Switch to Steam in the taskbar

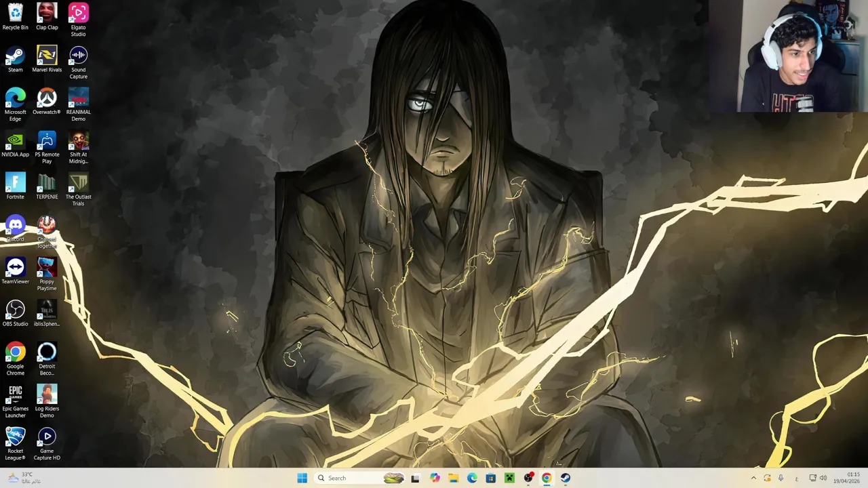click(x=565, y=478)
